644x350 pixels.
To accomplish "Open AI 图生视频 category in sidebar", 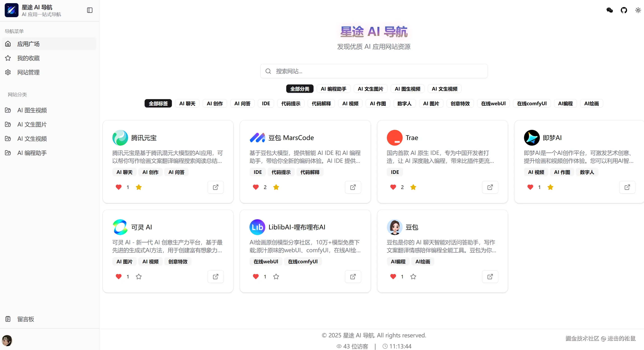I will click(32, 110).
